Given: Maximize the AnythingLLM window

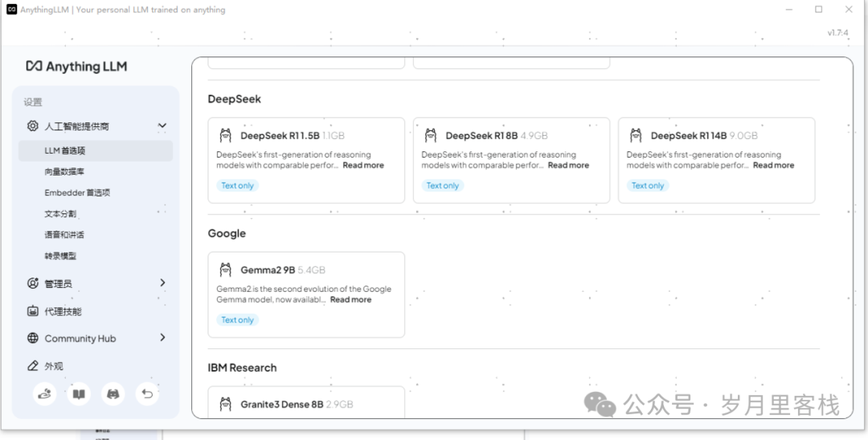Looking at the screenshot, I should pos(819,10).
